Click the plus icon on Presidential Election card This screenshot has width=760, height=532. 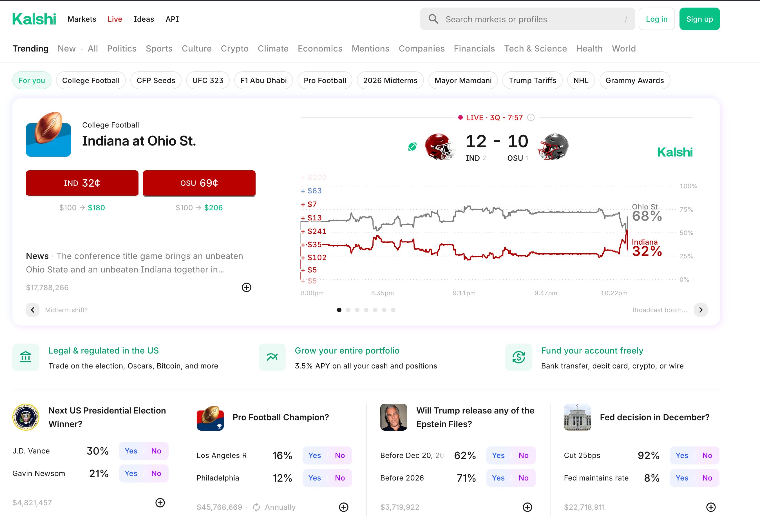pos(160,502)
